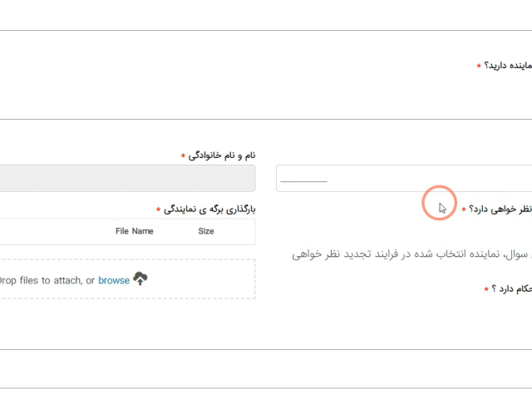Click the red asterisk beside "حکام دارد ؟"

pos(486,289)
